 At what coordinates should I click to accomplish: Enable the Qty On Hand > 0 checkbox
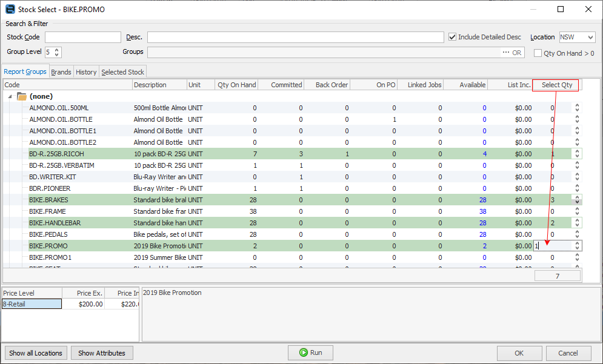[x=538, y=53]
